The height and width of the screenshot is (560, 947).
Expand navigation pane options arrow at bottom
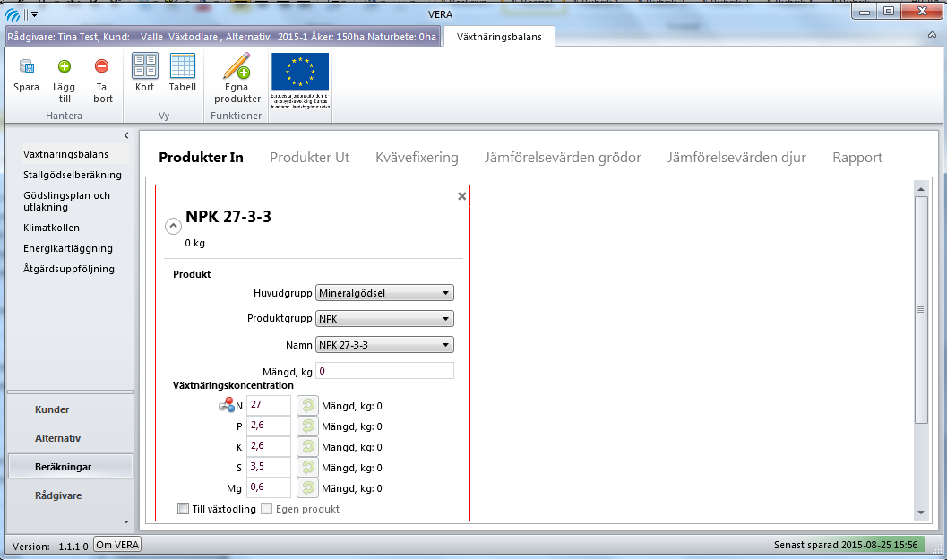[126, 522]
